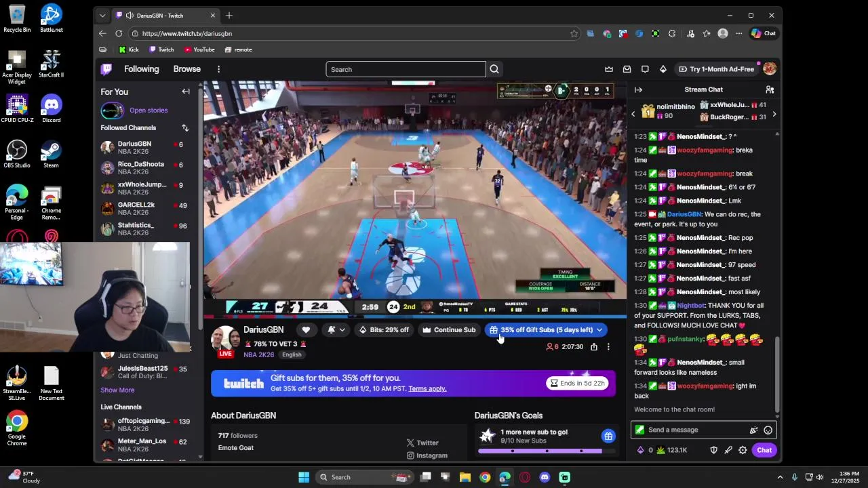Open the Get Bits diamond icon

pos(663,69)
